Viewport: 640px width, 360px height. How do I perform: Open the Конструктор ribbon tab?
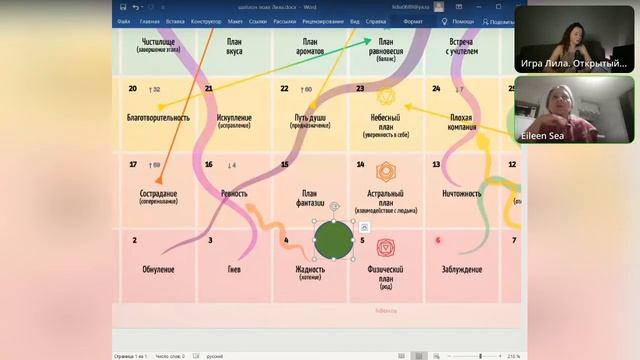[x=206, y=21]
